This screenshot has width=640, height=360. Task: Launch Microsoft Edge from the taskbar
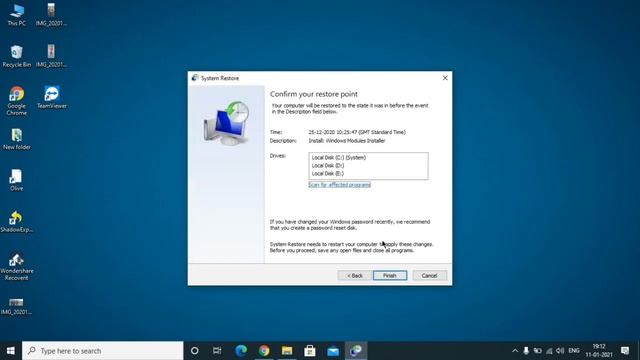(x=241, y=351)
